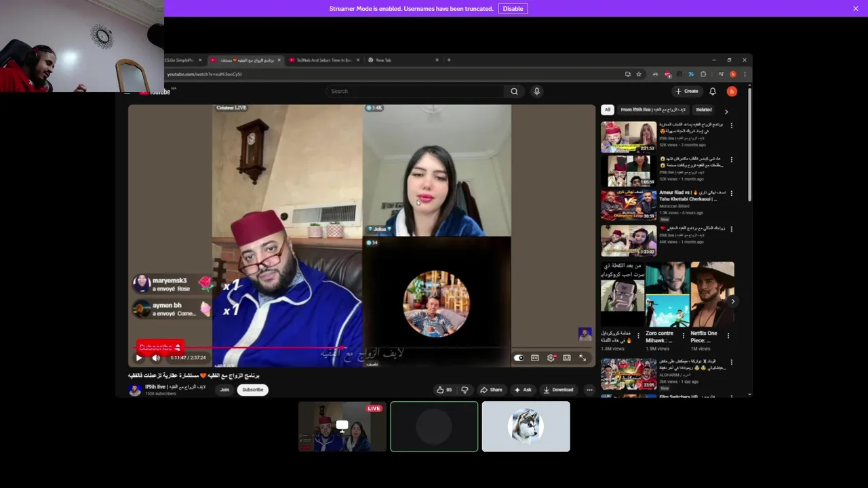The image size is (868, 488).
Task: Play the YouTube video
Action: 139,358
